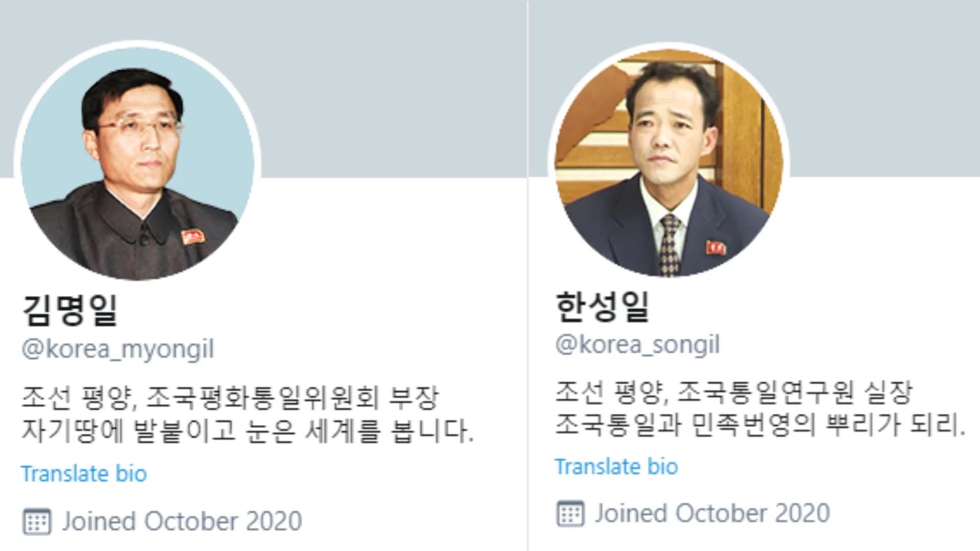Click the display name 김명일

[70, 310]
